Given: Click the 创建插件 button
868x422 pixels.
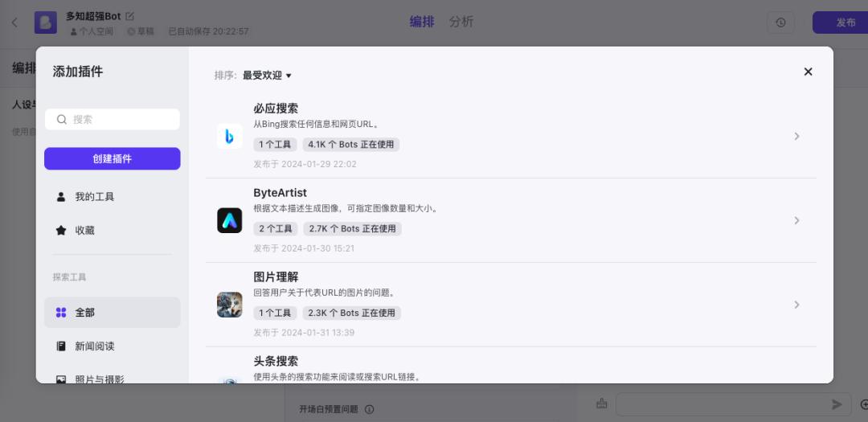Looking at the screenshot, I should tap(113, 158).
